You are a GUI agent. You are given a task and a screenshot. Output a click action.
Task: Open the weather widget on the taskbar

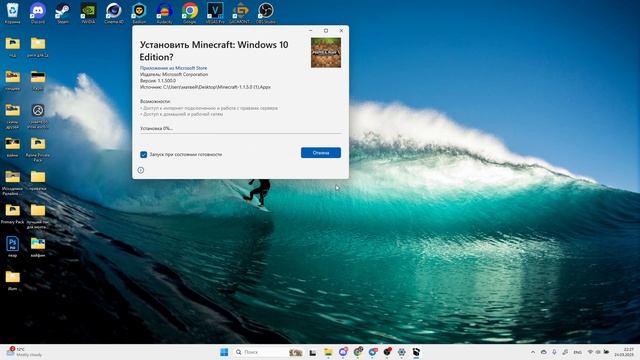point(24,352)
